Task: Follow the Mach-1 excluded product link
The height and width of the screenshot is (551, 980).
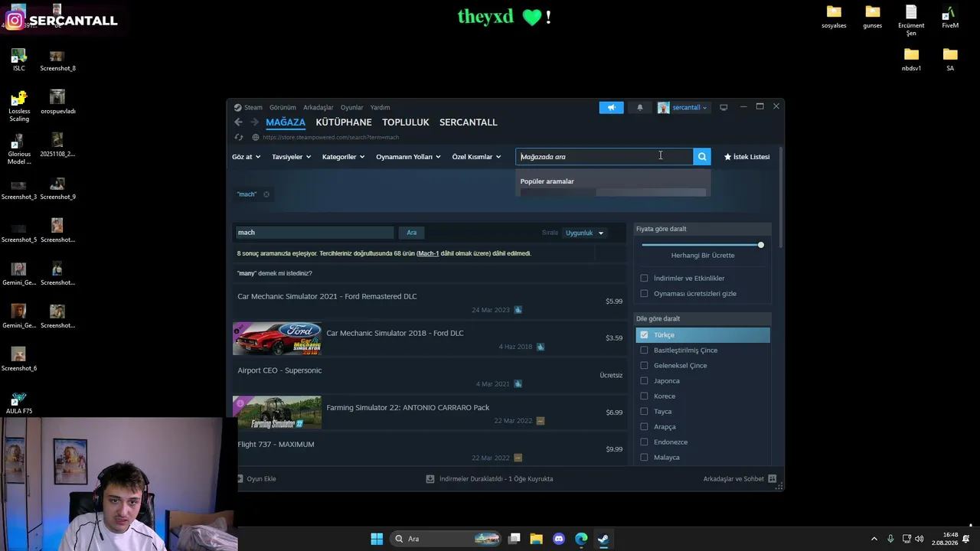Action: (429, 253)
